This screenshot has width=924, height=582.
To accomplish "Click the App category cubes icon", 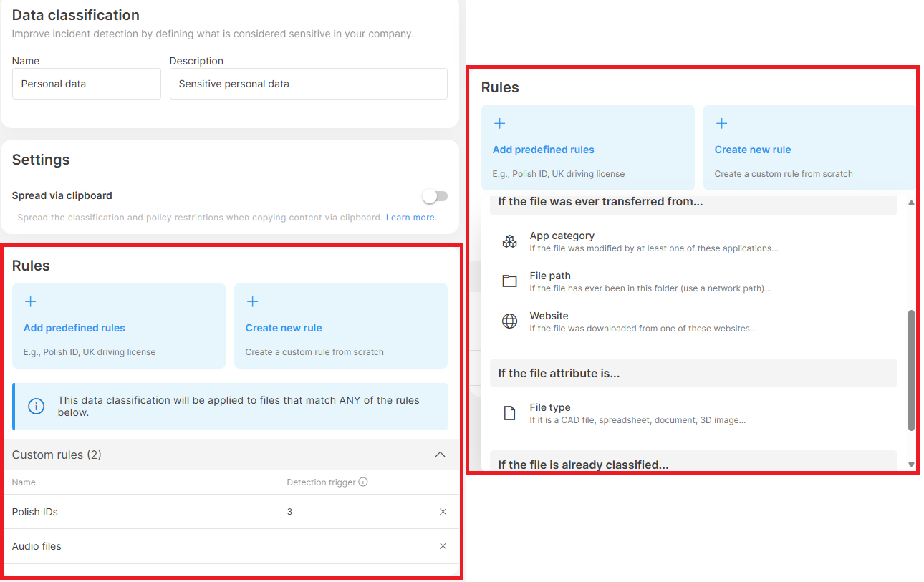I will [x=509, y=241].
